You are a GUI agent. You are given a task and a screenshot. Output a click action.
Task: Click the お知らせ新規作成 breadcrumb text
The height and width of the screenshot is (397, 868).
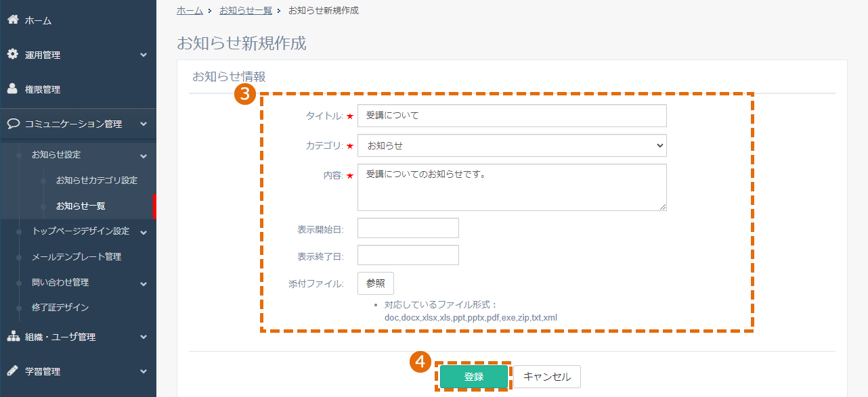point(324,10)
